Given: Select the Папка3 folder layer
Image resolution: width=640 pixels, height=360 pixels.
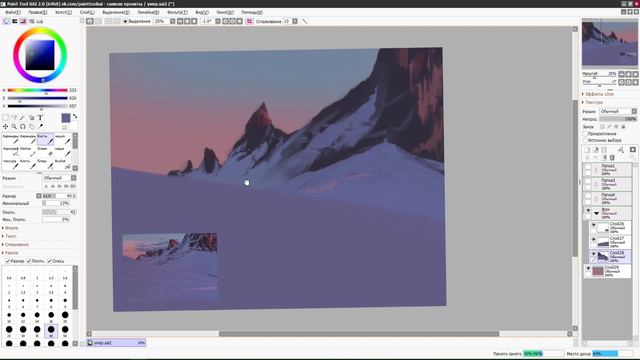Looking at the screenshot, I should (607, 184).
